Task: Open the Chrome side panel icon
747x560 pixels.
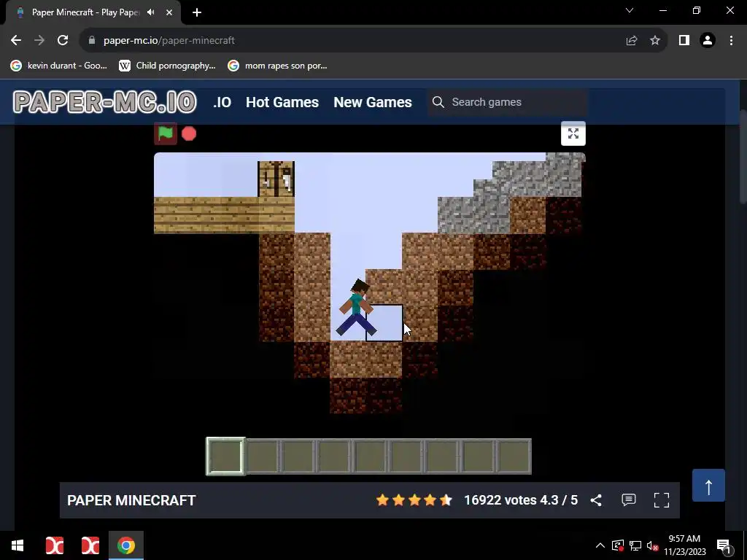Action: (684, 41)
